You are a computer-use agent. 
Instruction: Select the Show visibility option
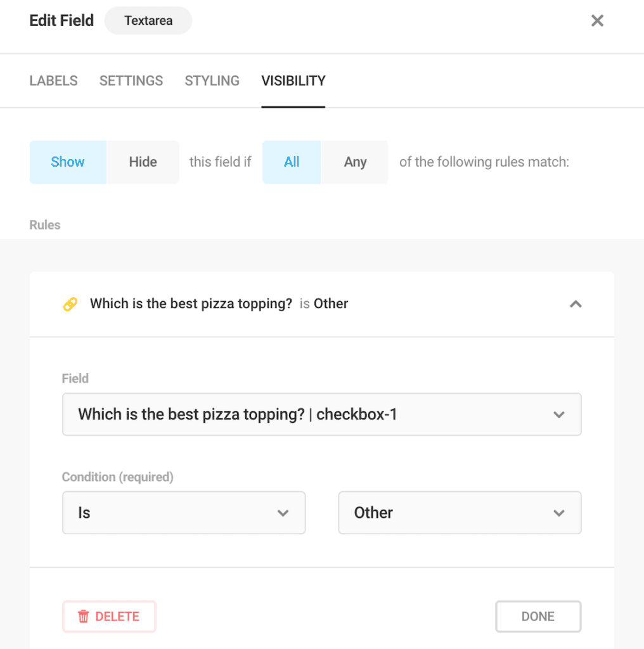tap(67, 162)
